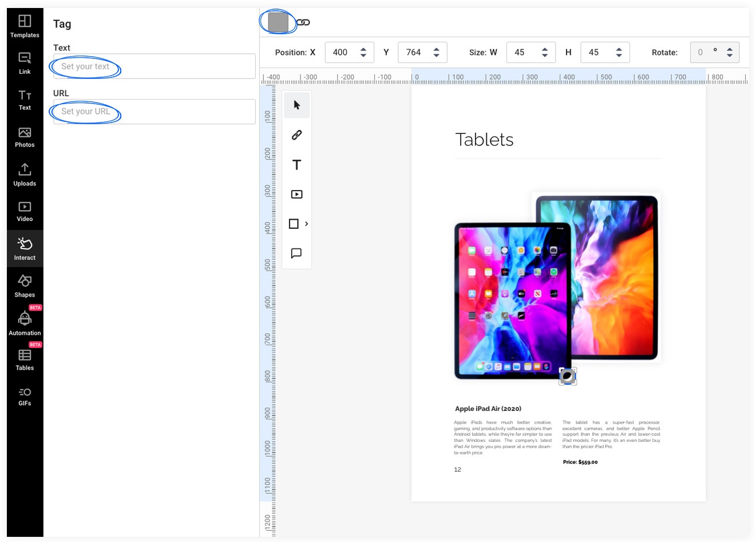Click the 'Apple iPad Air (2020)' title
The width and height of the screenshot is (756, 542).
coord(488,409)
